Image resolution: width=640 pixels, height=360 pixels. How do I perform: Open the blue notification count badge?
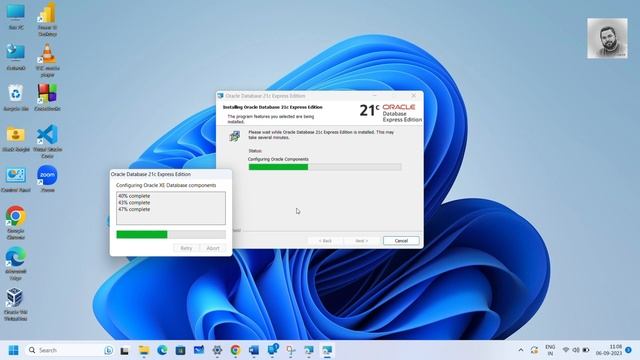point(629,350)
